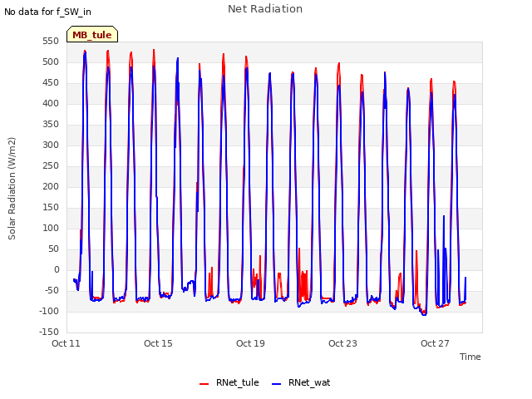
Task: Click the 250 y-axis tick label
Action: 51,166
